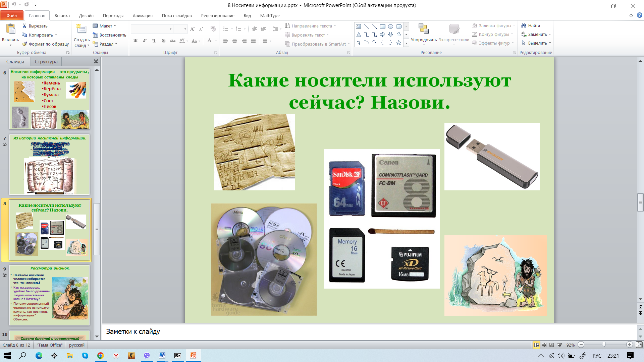The image size is (644, 362).
Task: Toggle strikethrough abc formatting
Action: tap(173, 41)
